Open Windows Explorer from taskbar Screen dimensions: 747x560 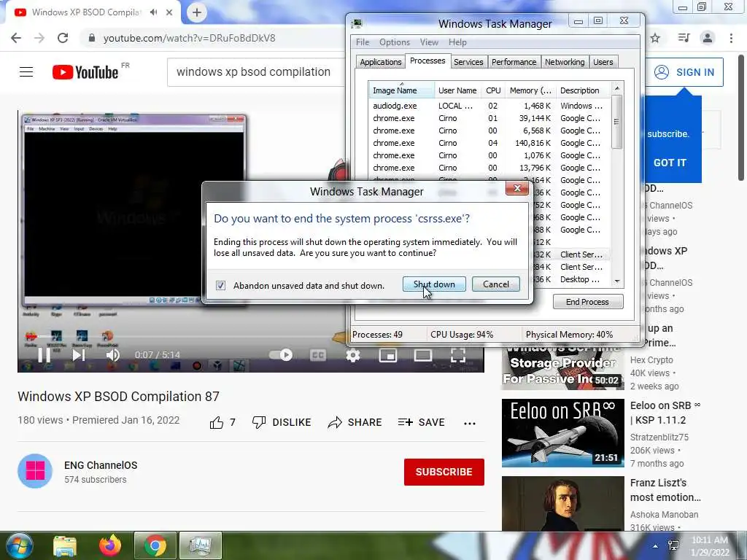pyautogui.click(x=65, y=545)
